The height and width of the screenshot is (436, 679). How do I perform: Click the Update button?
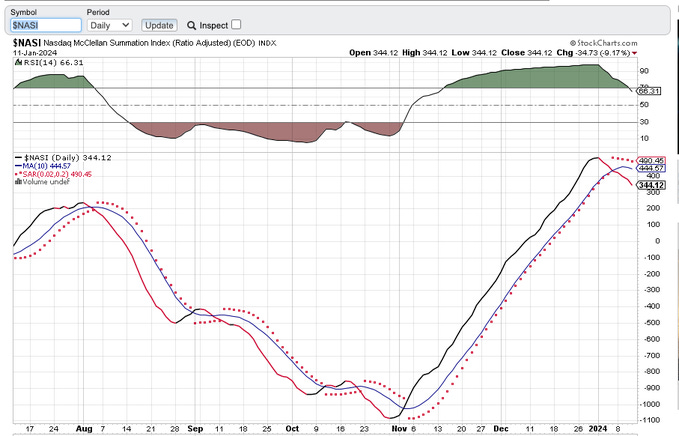pos(159,25)
